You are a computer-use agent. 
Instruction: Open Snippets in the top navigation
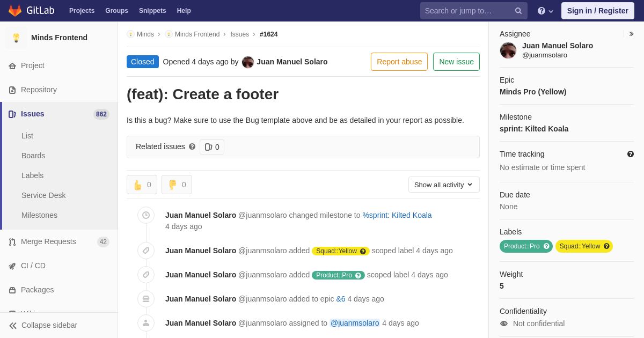pos(152,11)
